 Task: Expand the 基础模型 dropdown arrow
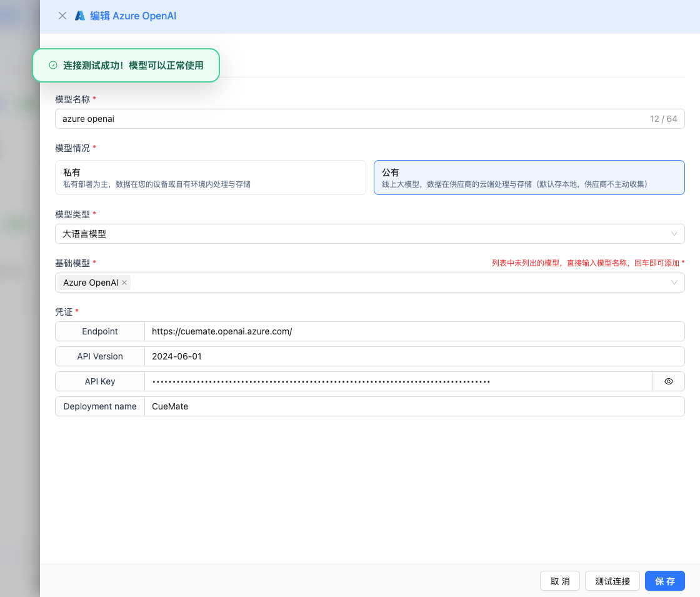tap(674, 283)
